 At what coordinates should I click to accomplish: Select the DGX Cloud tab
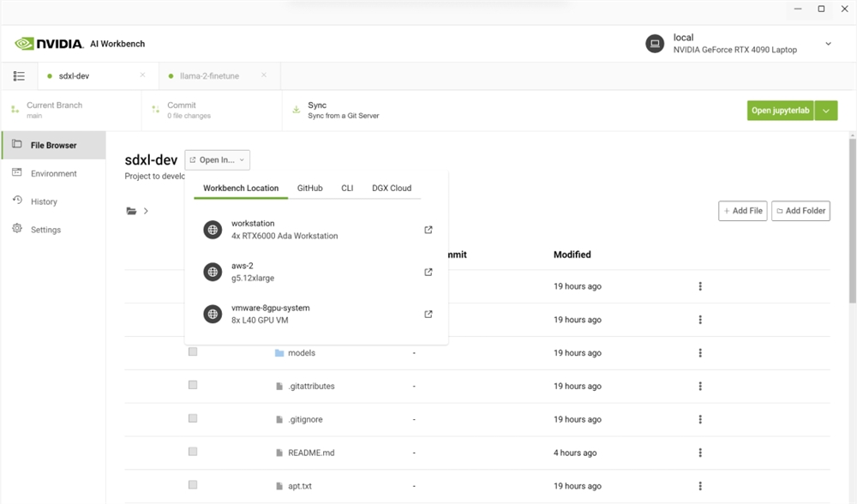[x=392, y=188]
